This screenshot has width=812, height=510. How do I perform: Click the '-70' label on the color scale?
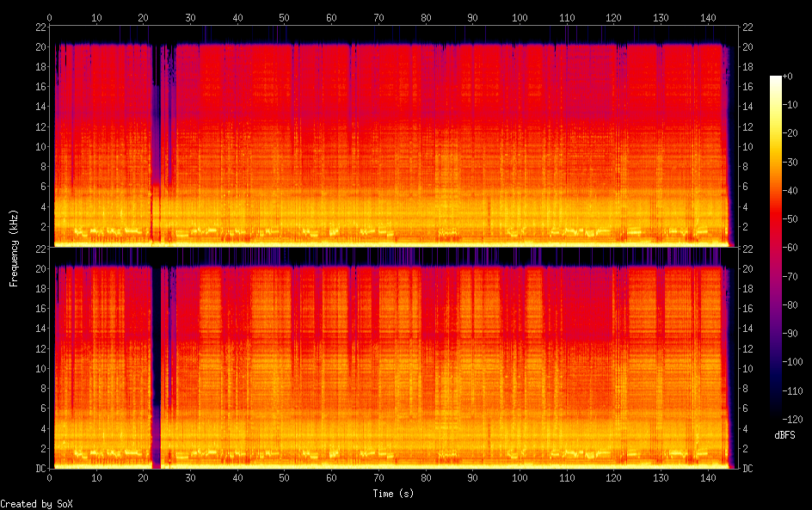[x=790, y=276]
